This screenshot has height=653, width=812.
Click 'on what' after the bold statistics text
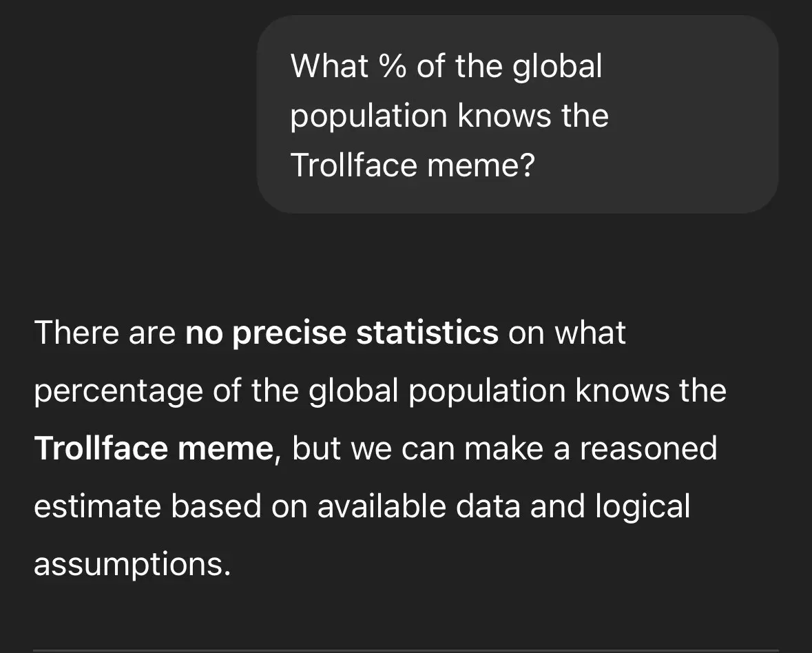click(567, 333)
